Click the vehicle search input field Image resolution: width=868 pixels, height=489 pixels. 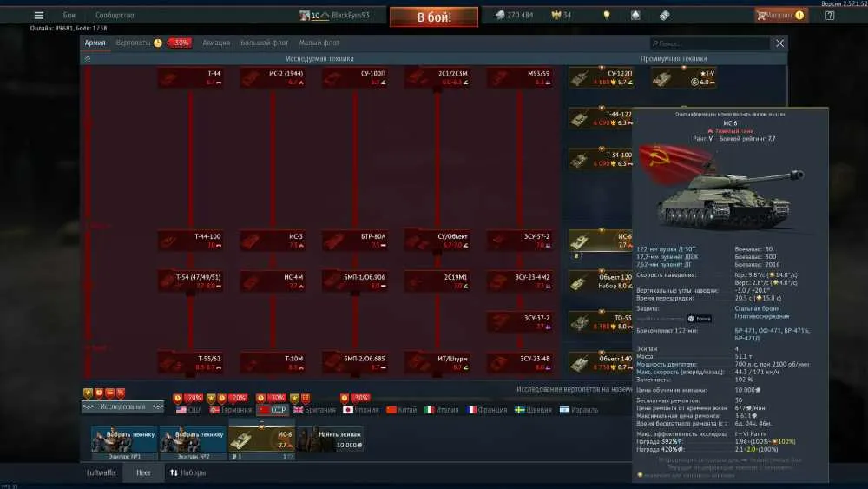[x=710, y=43]
